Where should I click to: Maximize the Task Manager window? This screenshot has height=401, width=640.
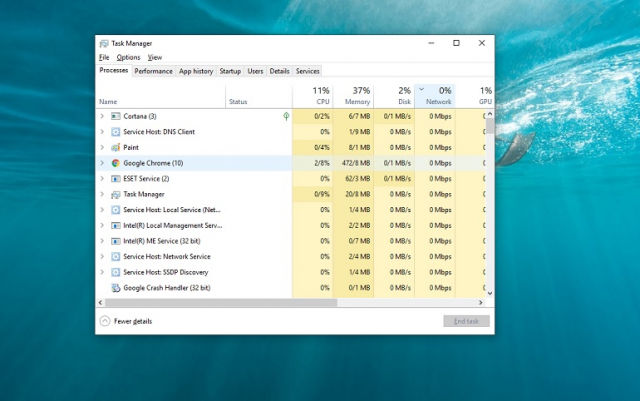(x=456, y=43)
